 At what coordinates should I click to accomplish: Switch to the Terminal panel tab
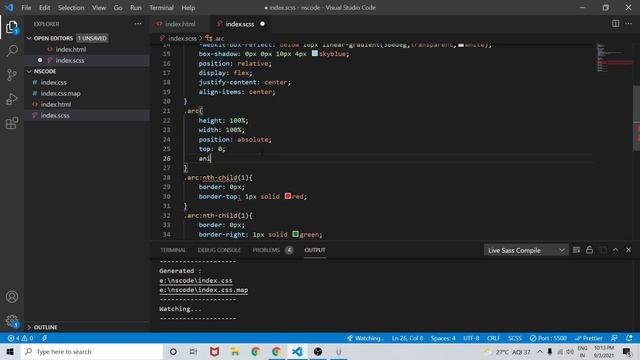click(173, 250)
